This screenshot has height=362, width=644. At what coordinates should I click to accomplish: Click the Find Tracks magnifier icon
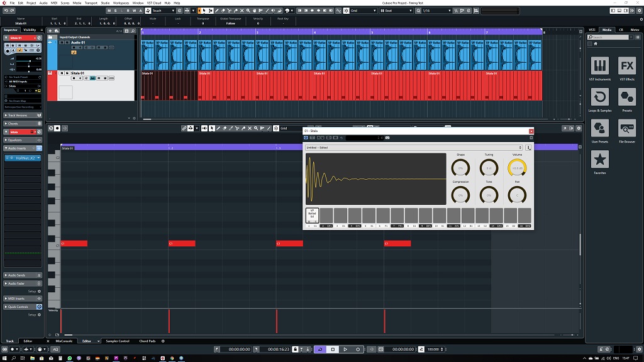click(x=133, y=31)
